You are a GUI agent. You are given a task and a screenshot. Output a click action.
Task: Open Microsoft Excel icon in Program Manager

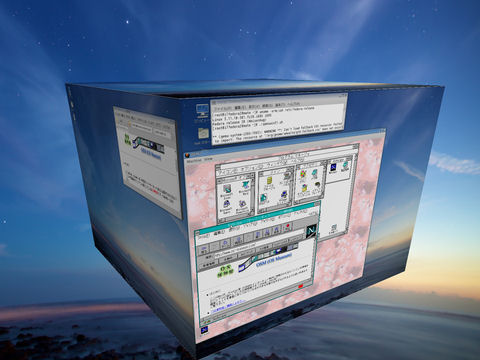click(227, 190)
